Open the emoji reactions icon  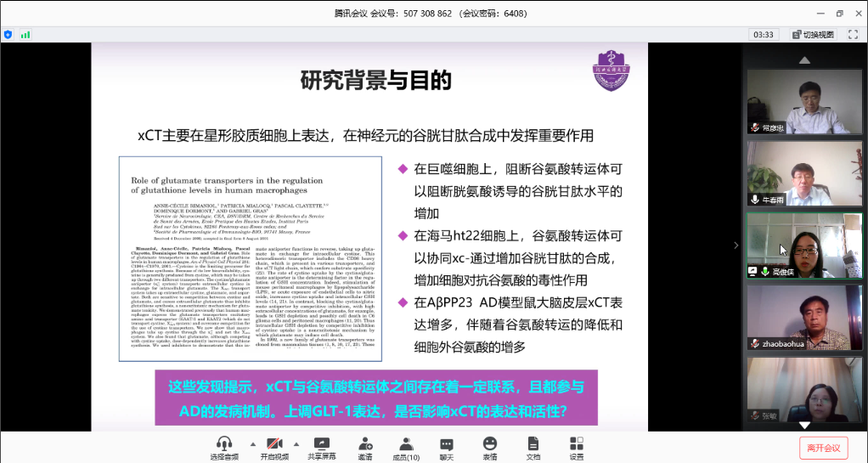(490, 443)
